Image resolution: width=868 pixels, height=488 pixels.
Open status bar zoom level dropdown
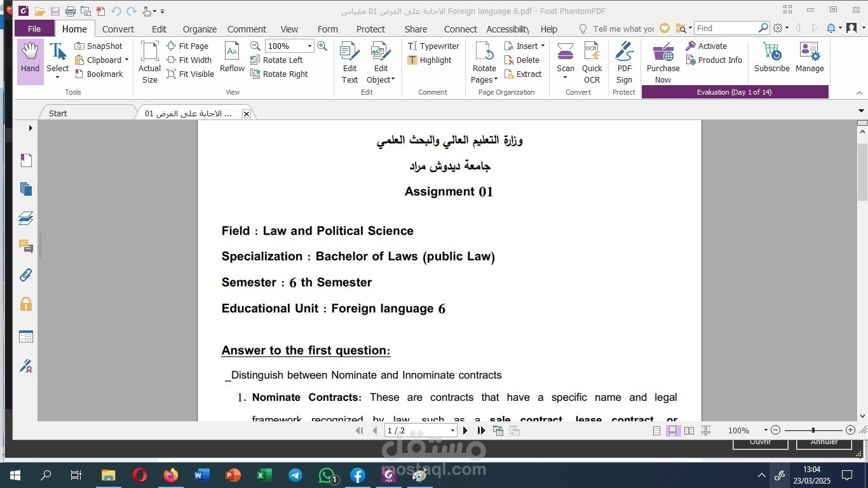(766, 430)
